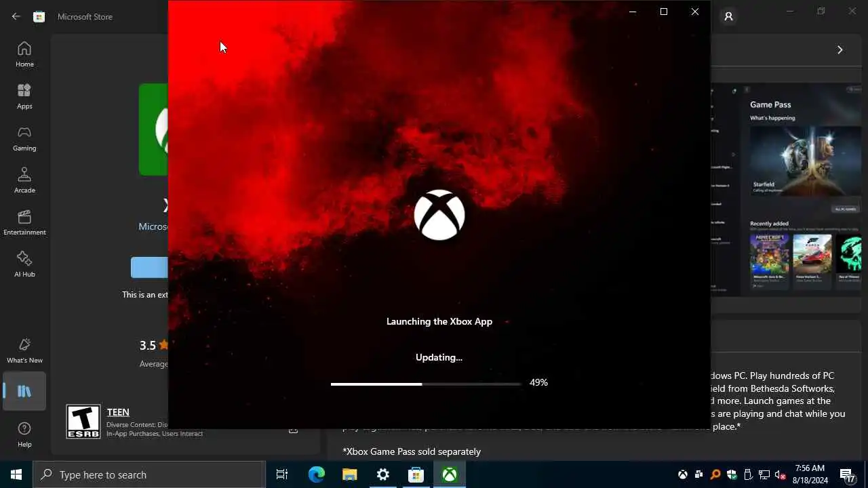The width and height of the screenshot is (868, 488).
Task: Click the updating progress bar
Action: click(x=426, y=384)
